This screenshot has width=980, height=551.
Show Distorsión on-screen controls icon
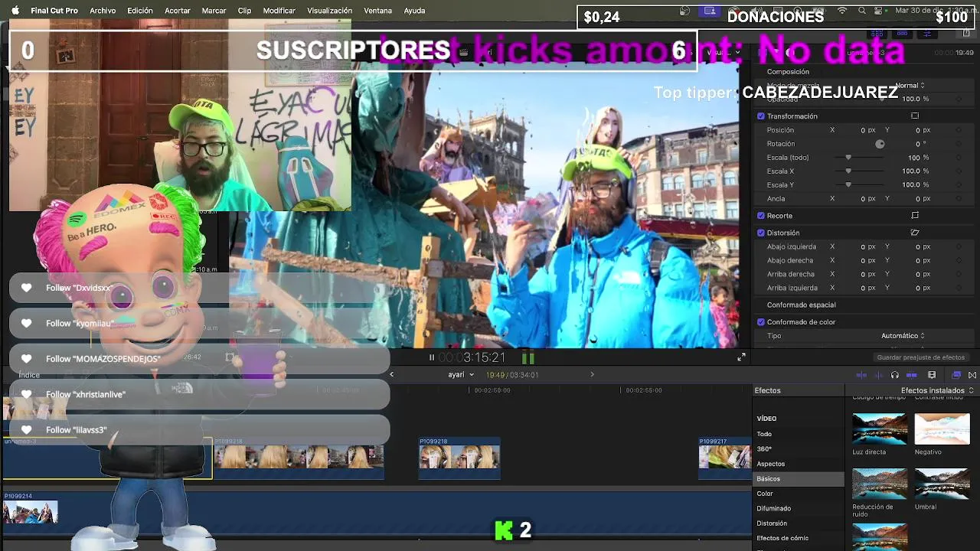[x=915, y=233]
